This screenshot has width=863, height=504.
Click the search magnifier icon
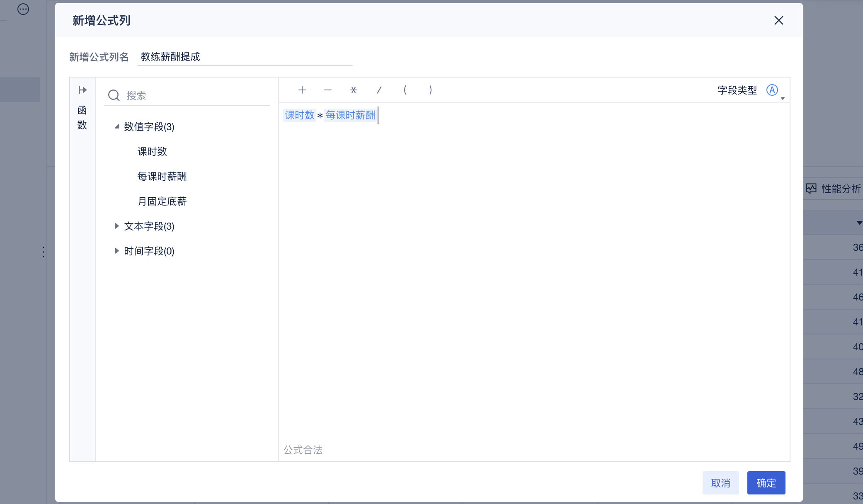(x=114, y=95)
